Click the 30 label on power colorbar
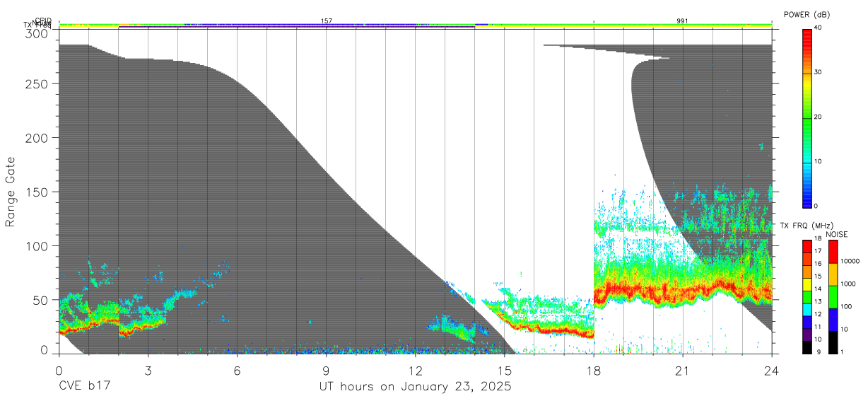This screenshot has height=401, width=868. [x=819, y=72]
